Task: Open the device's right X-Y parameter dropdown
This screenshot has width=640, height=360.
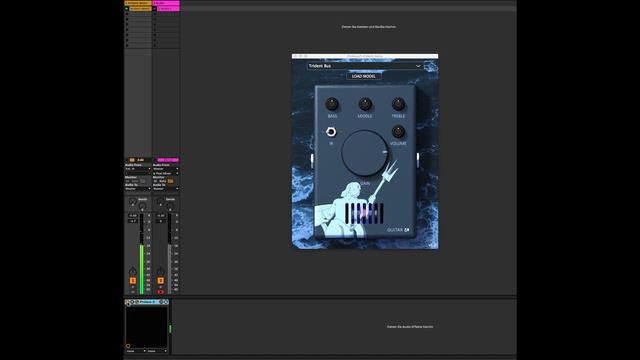Action: pyautogui.click(x=157, y=351)
